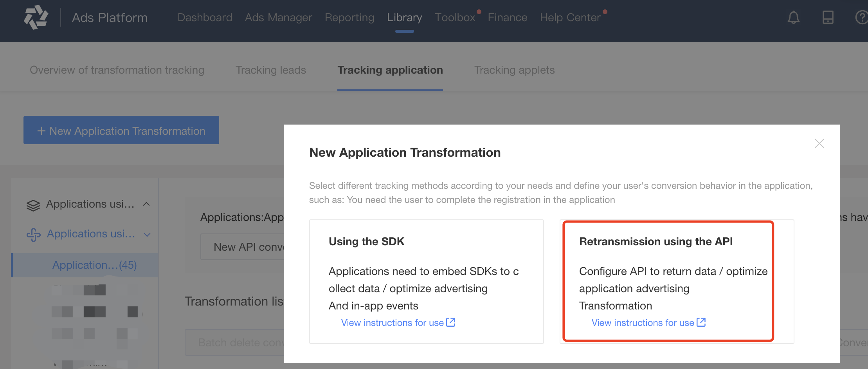868x369 pixels.
Task: Click the New API conv… button
Action: [x=243, y=247]
